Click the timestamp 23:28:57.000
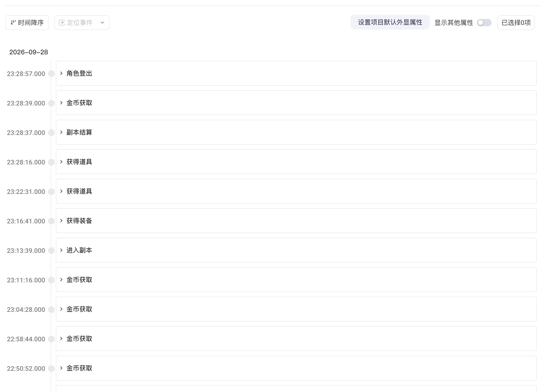The image size is (546, 392). click(x=26, y=74)
